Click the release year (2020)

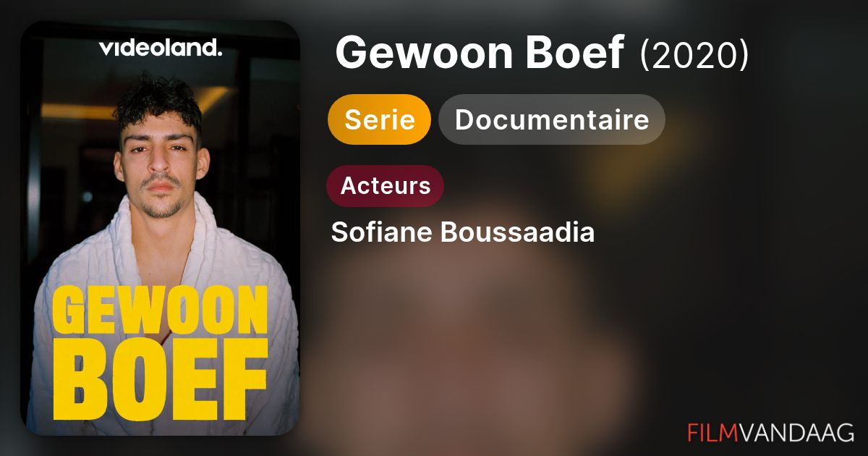(x=694, y=55)
